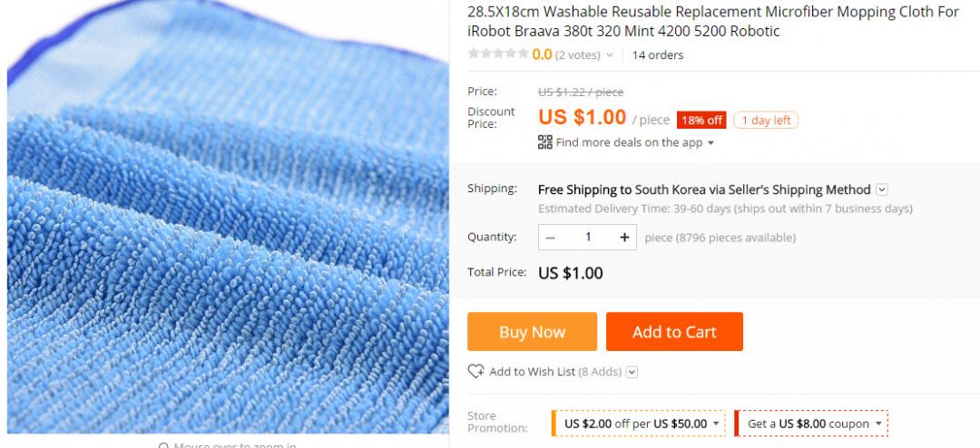This screenshot has width=980, height=448.
Task: Expand the shipping method dropdown
Action: [x=882, y=190]
